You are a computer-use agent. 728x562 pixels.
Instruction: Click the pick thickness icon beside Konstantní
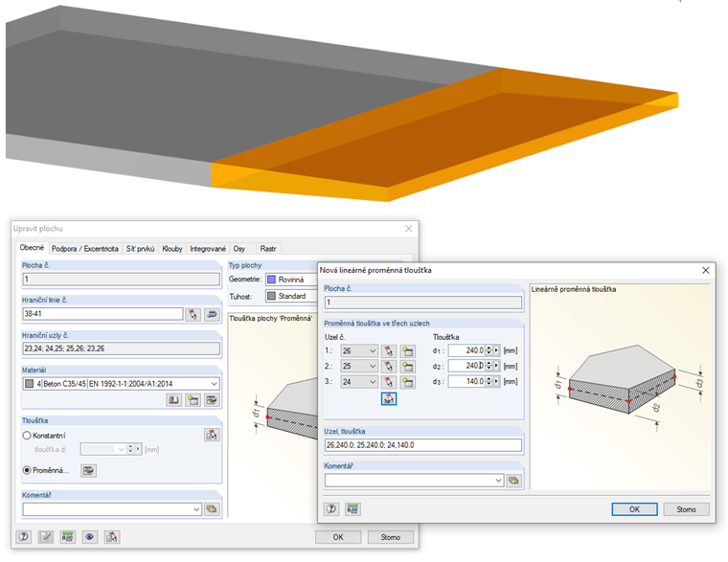click(212, 435)
